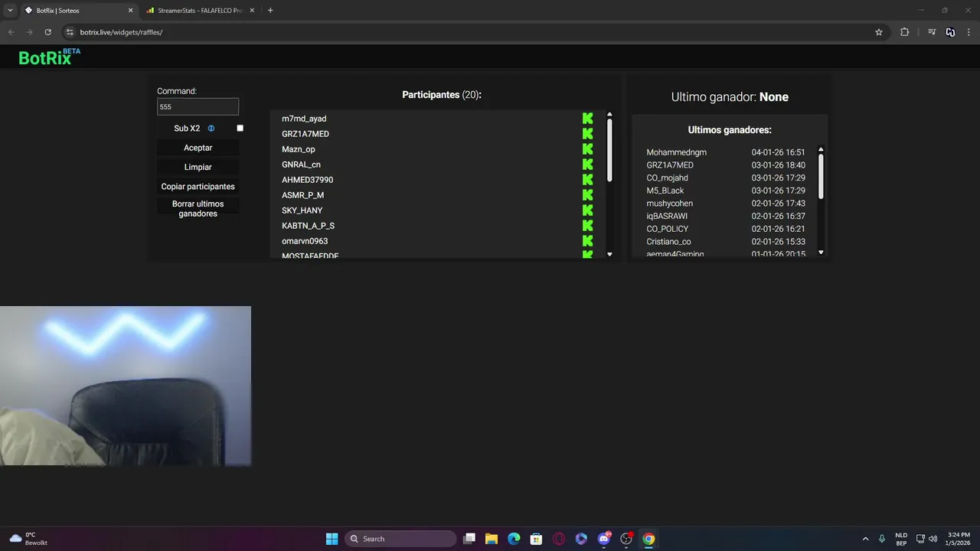Click Kick icon next to omarvn0963

[x=587, y=241]
